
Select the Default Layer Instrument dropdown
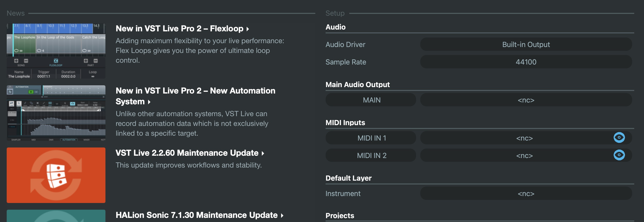(526, 193)
